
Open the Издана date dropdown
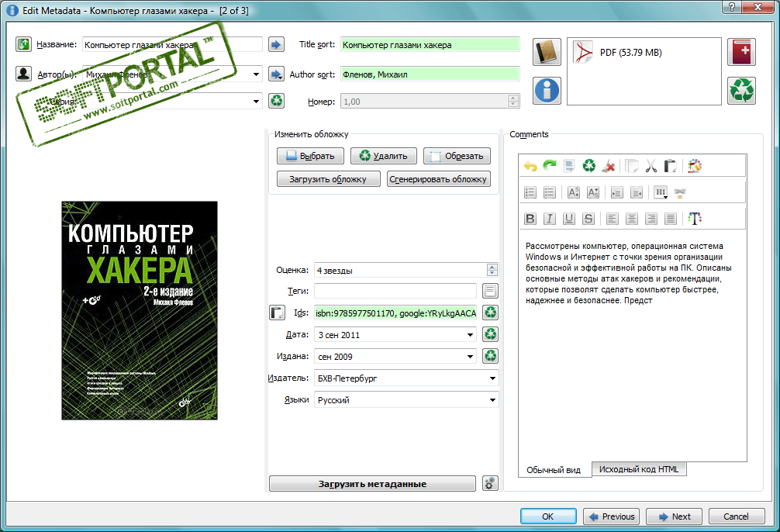[470, 356]
